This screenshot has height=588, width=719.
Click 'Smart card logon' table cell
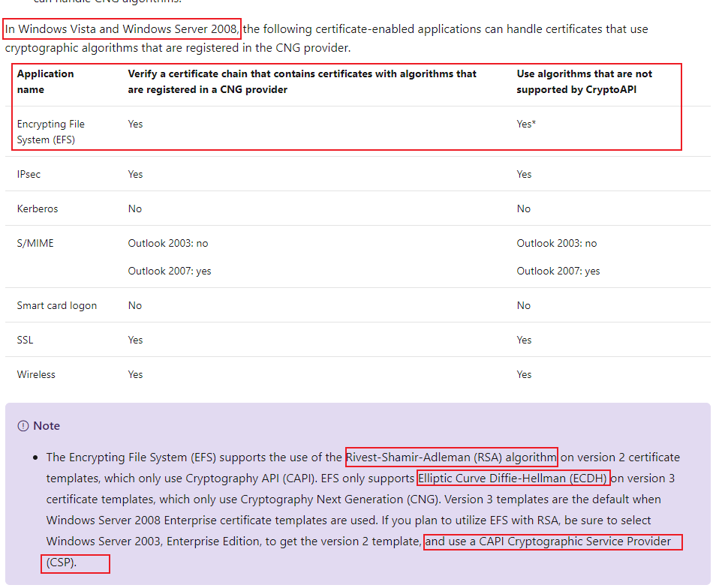coord(57,306)
